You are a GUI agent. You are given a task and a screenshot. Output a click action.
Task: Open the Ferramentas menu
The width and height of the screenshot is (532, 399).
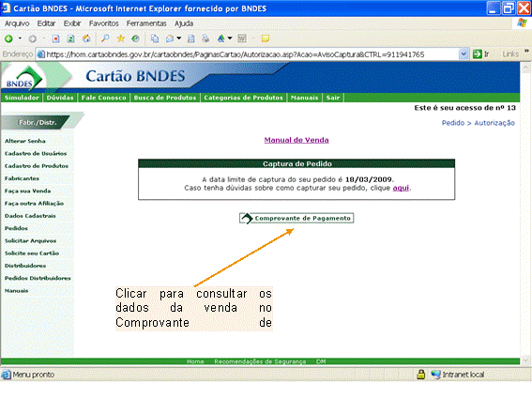[146, 23]
